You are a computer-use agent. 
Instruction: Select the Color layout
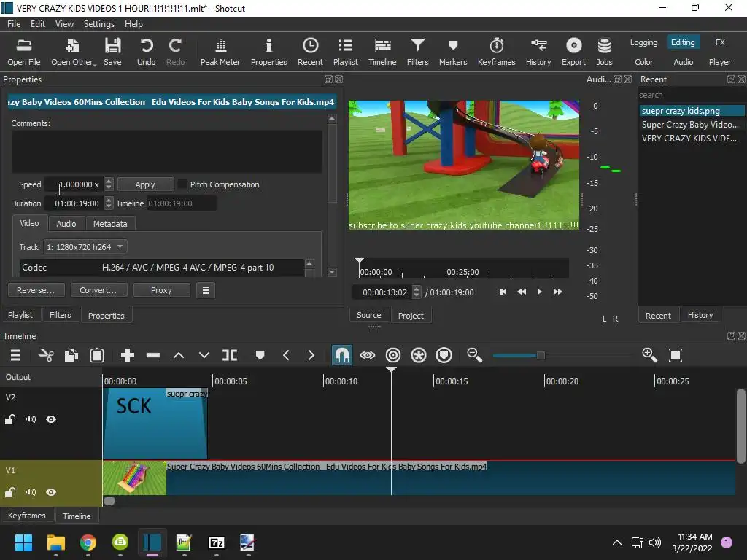pyautogui.click(x=643, y=62)
